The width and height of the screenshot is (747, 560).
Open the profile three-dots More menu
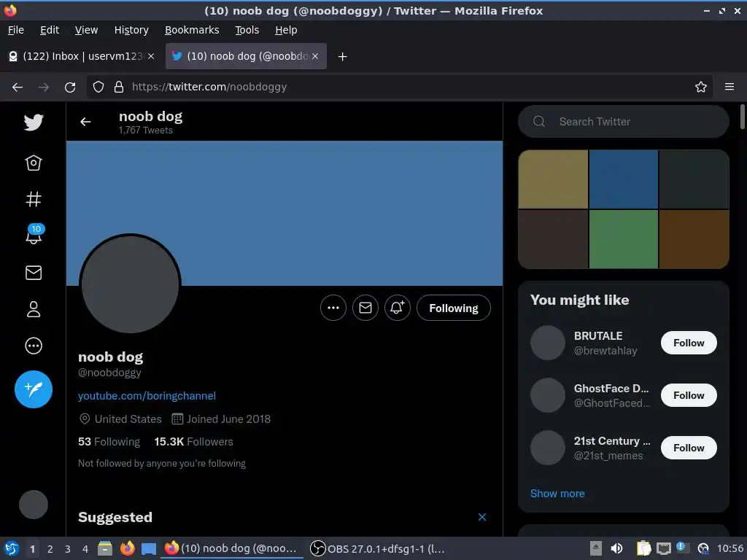click(x=333, y=308)
